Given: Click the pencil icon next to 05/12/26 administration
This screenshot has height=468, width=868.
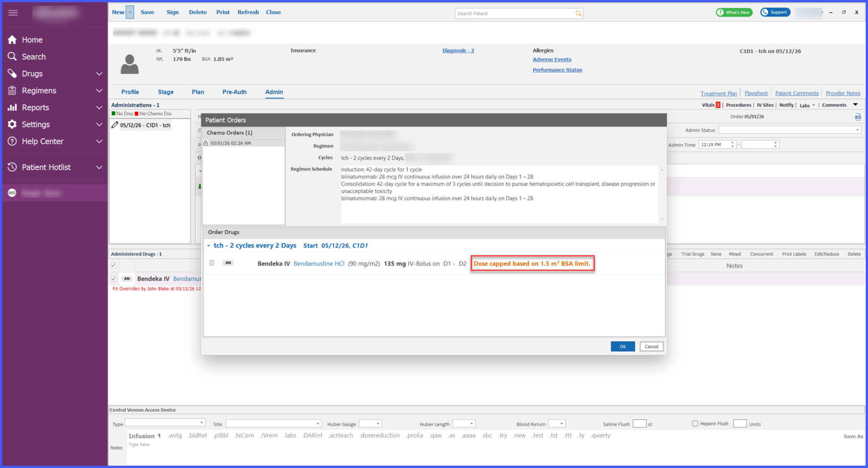Looking at the screenshot, I should click(115, 125).
